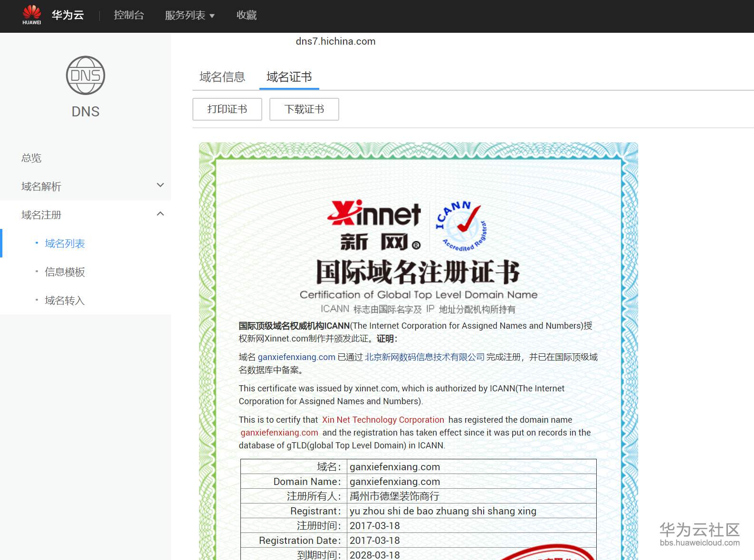Image resolution: width=754 pixels, height=560 pixels.
Task: Click the DNS globe icon
Action: pos(86,75)
